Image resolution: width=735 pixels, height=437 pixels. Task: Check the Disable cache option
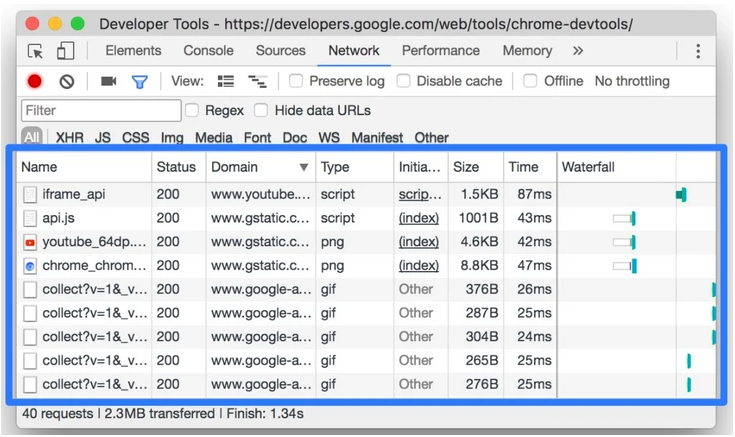pos(403,81)
